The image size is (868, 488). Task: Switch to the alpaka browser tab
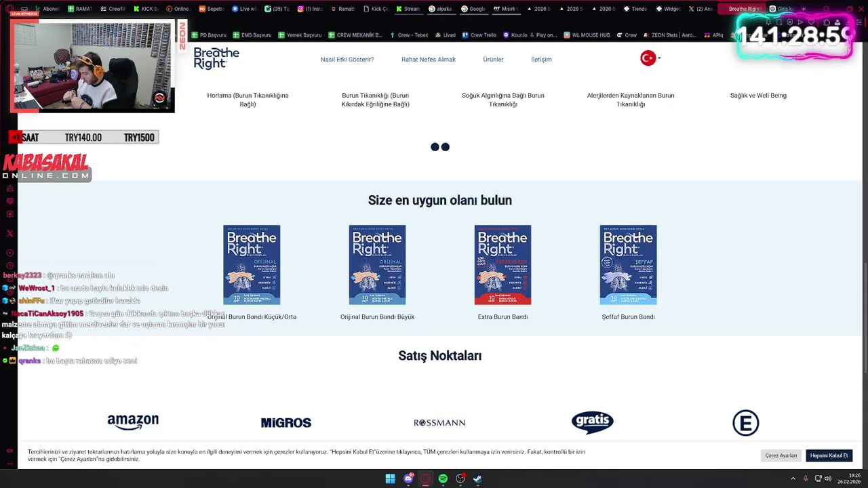pyautogui.click(x=441, y=9)
